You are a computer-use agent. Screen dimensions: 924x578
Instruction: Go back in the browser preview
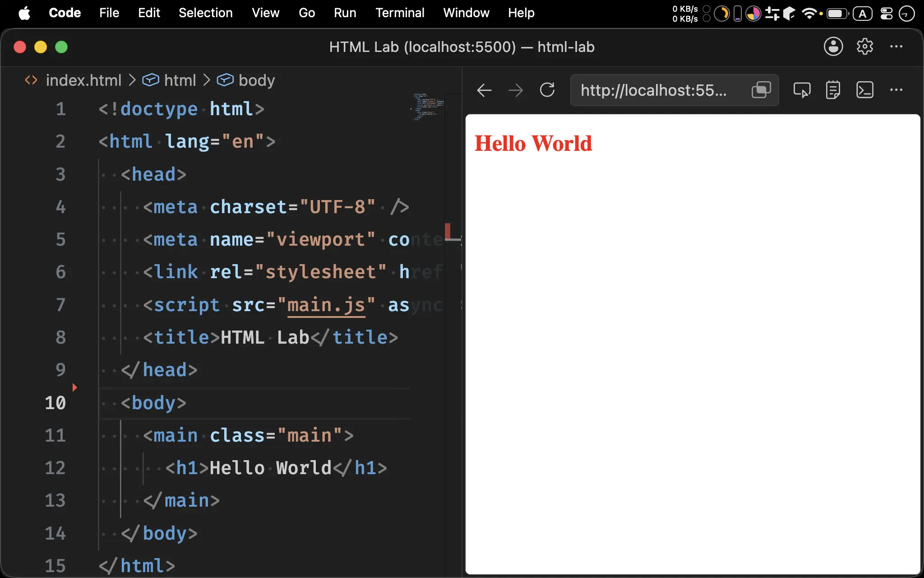[x=484, y=90]
